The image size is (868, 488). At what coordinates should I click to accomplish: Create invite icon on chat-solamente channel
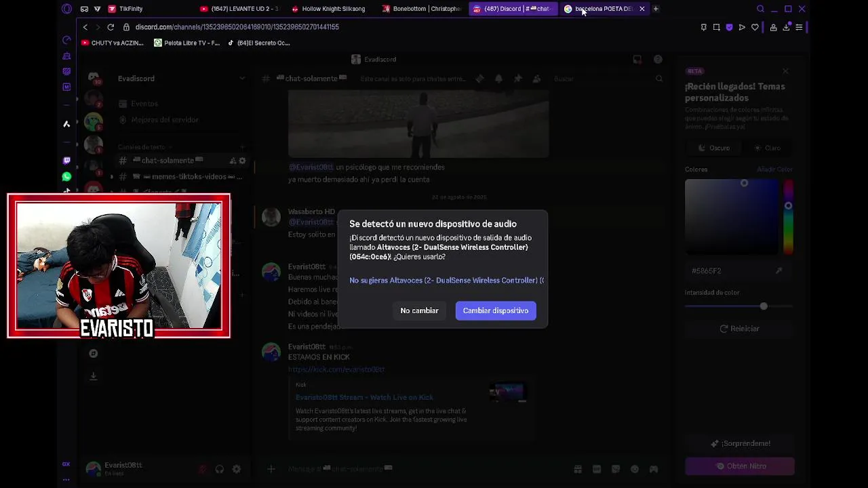tap(233, 161)
